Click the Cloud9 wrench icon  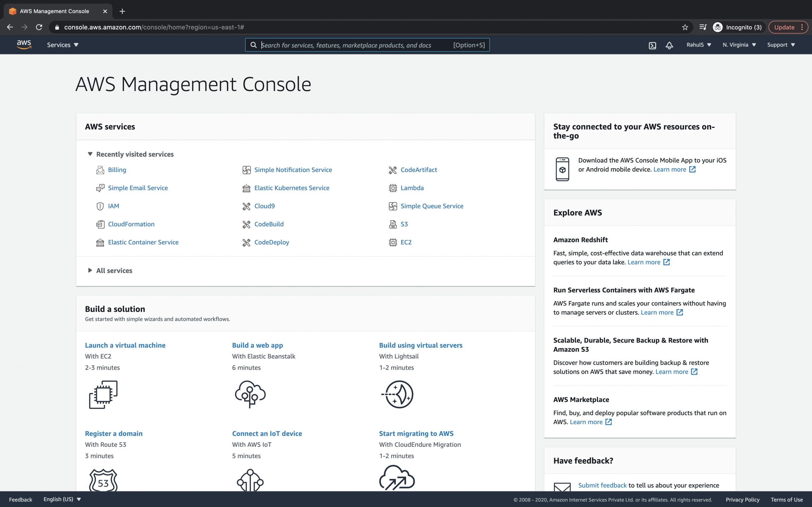[x=246, y=206]
